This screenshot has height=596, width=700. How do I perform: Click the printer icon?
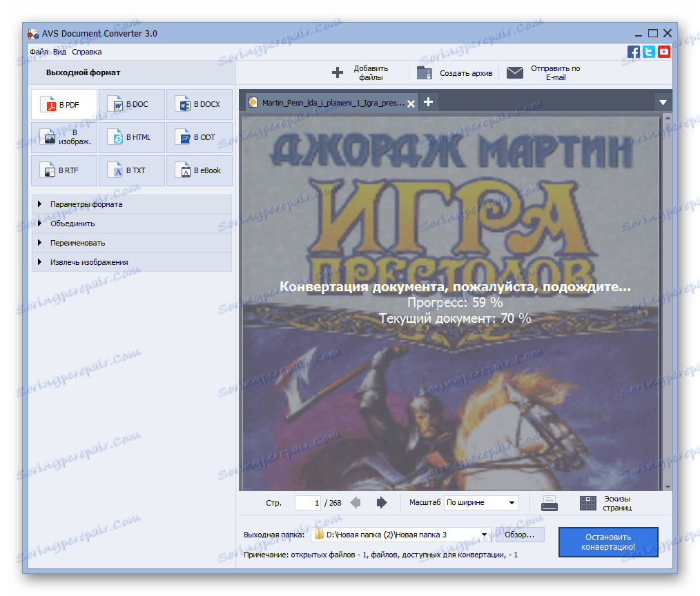coord(549,503)
